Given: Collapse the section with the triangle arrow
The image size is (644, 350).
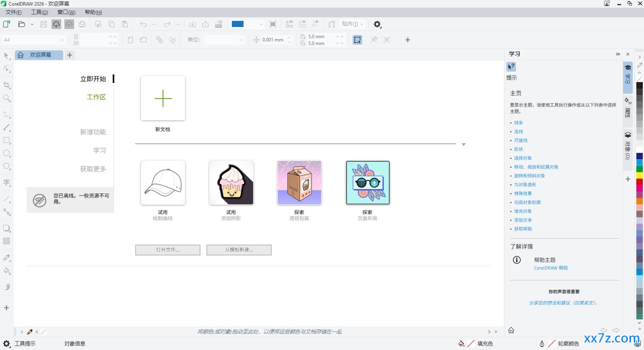Looking at the screenshot, I should point(464,144).
